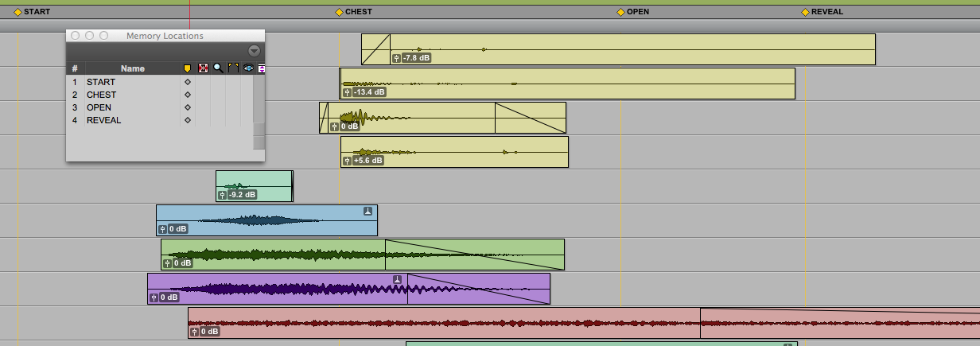Click the Marker column icon in Memory Locations
This screenshot has height=346, width=980.
click(188, 68)
